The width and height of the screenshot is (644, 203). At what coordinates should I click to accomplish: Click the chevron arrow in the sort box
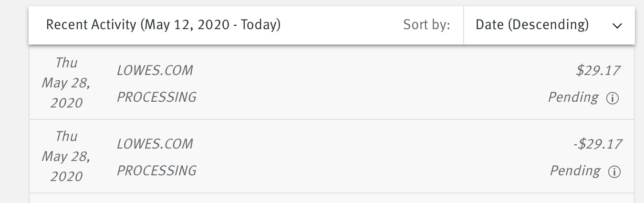(617, 26)
